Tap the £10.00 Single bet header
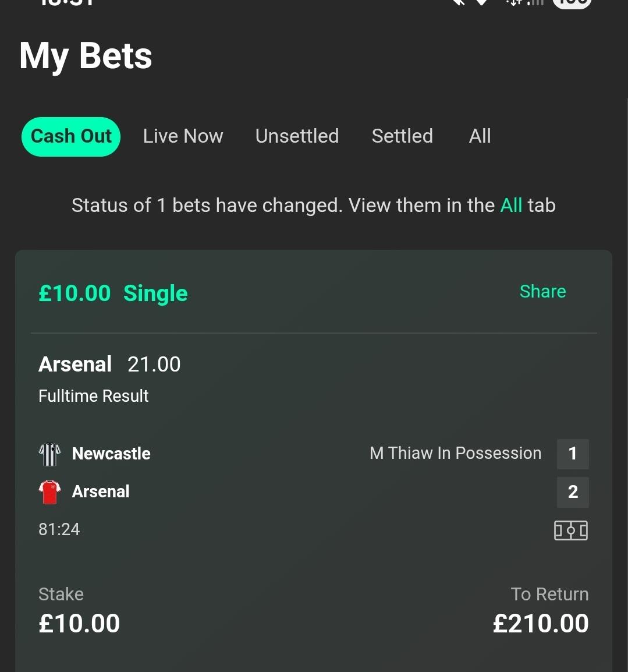 [x=113, y=293]
